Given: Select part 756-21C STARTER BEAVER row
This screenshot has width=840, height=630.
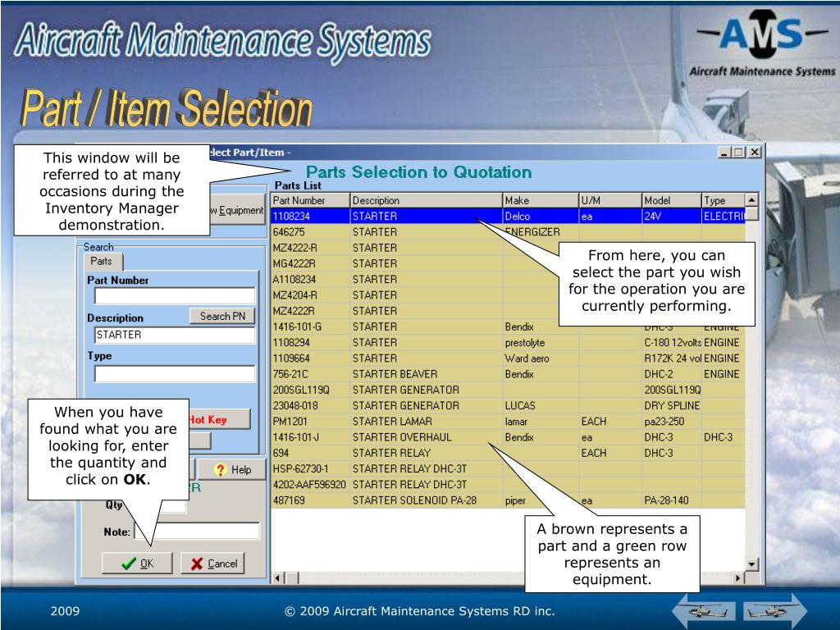Looking at the screenshot, I should click(x=508, y=374).
